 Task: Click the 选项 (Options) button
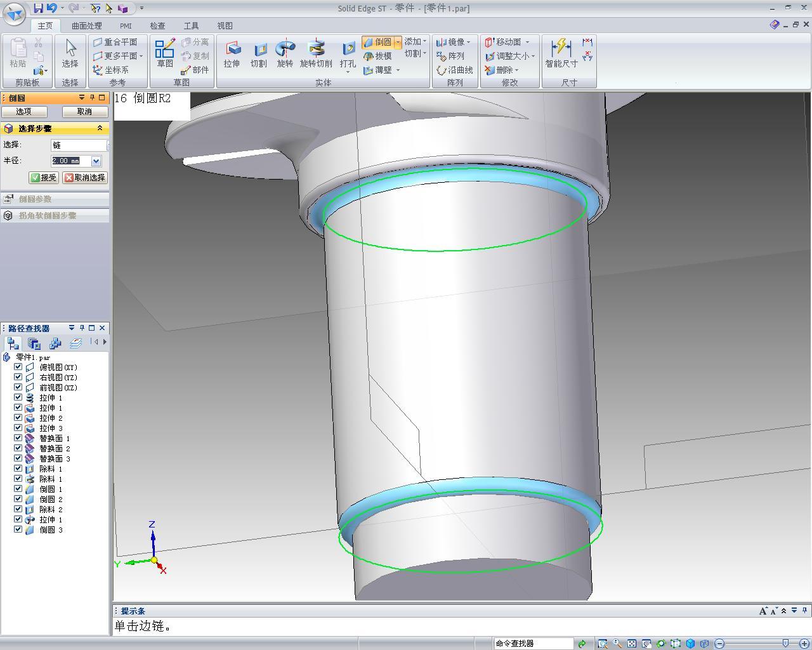(x=23, y=112)
